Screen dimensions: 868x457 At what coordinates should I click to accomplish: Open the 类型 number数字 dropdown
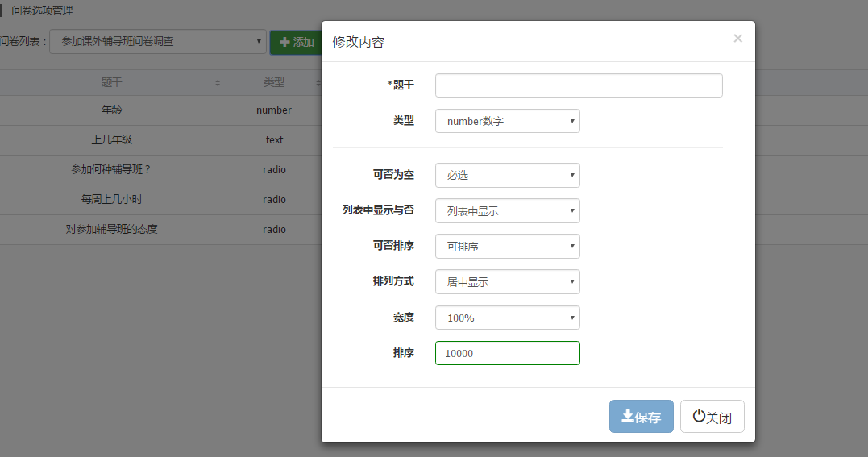pos(507,121)
